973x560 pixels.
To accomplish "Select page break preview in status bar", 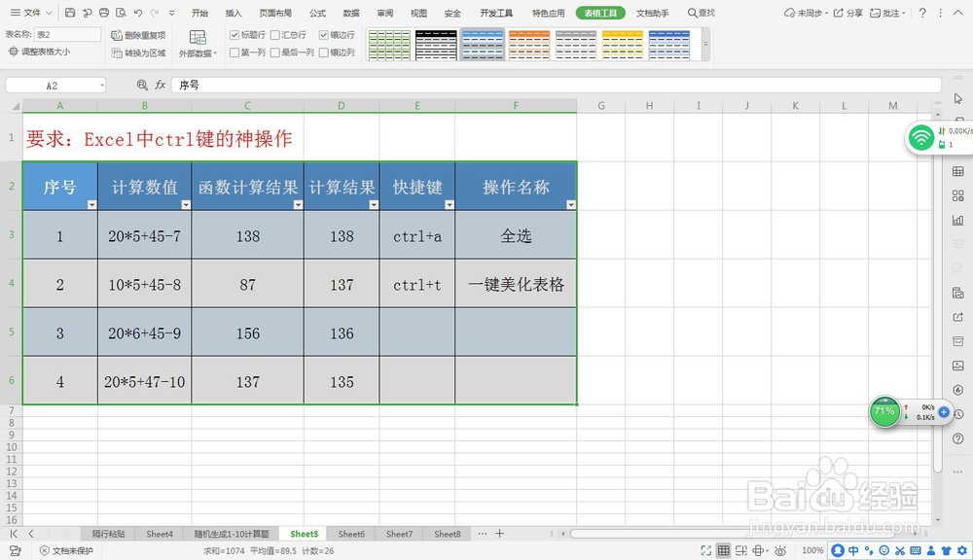I will coord(740,550).
